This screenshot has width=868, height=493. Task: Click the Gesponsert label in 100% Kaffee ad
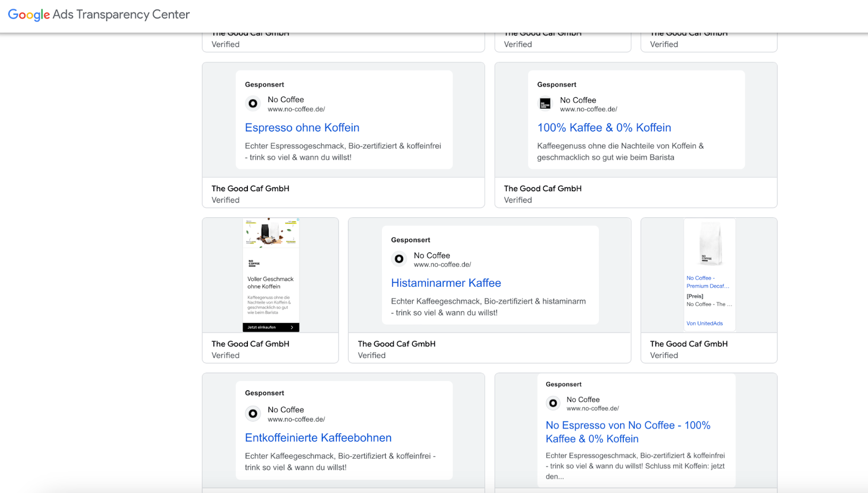557,85
